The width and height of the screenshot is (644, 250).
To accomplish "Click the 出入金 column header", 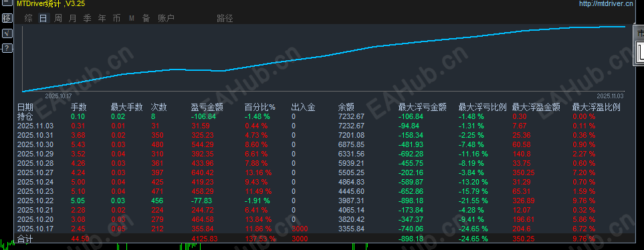I will pos(303,108).
